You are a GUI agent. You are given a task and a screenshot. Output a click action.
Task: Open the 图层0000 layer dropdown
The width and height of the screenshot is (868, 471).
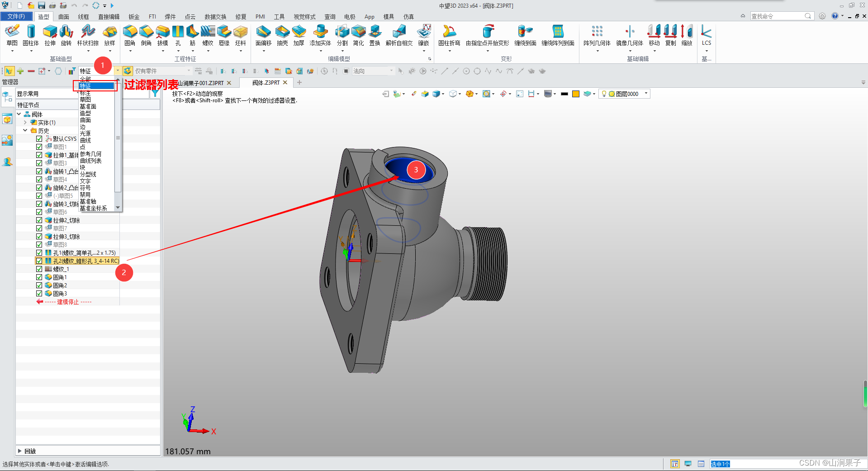(x=646, y=94)
